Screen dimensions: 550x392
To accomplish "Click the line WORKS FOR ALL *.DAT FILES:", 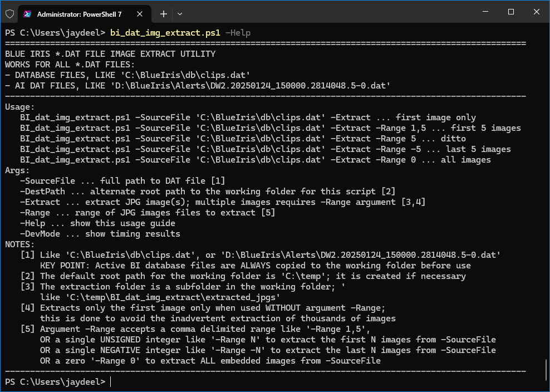I will [70, 65].
